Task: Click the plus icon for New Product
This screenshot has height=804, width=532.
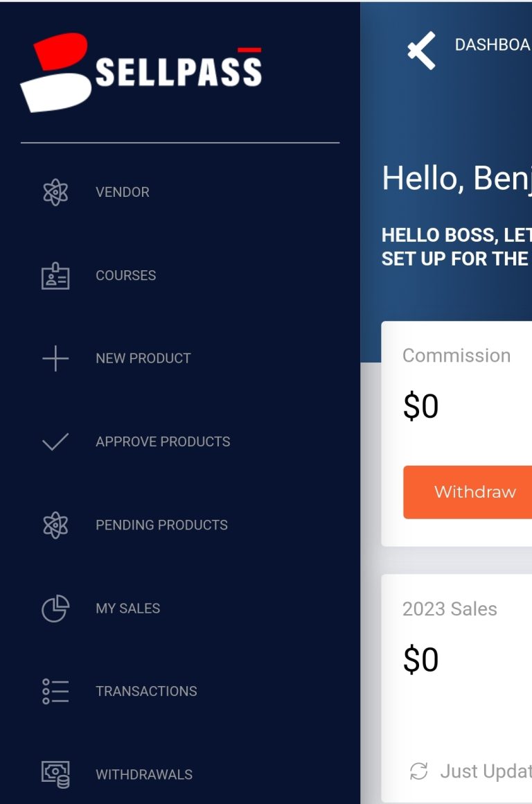Action: [55, 358]
